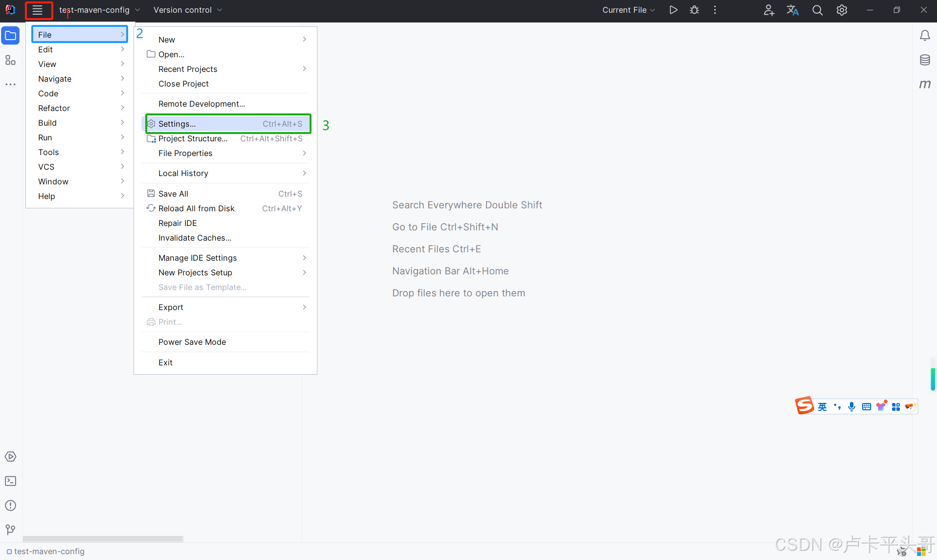The image size is (937, 560).
Task: Click the horizontal scrollbar at bottom
Action: [x=103, y=538]
